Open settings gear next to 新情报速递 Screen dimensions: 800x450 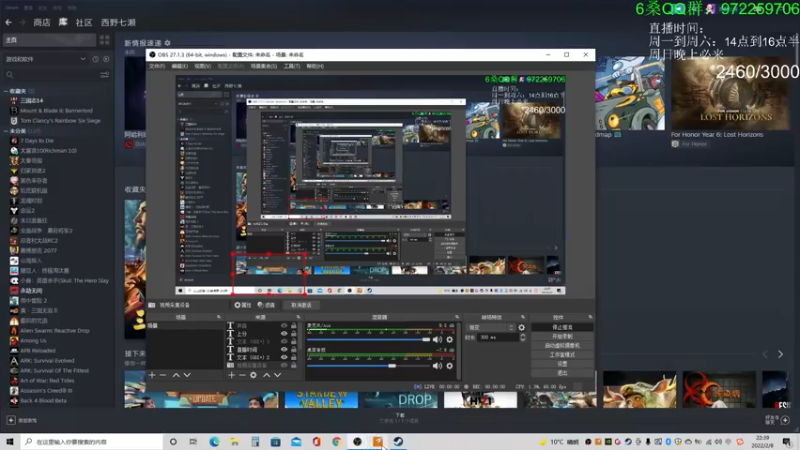(x=167, y=43)
